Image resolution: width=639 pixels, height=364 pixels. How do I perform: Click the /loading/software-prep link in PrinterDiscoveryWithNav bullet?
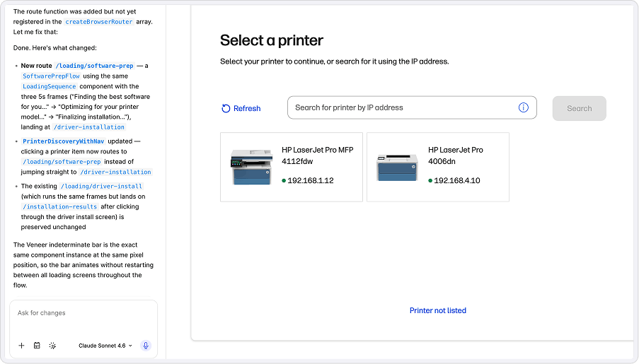pos(62,162)
